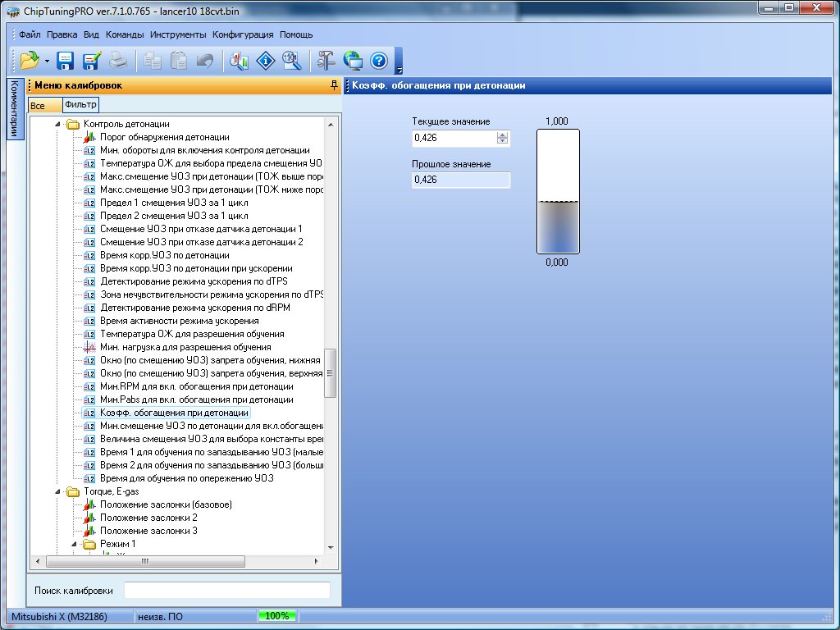Screen dimensions: 840x630
Task: Select Порог обнаружения детонации in tree
Action: coord(164,137)
